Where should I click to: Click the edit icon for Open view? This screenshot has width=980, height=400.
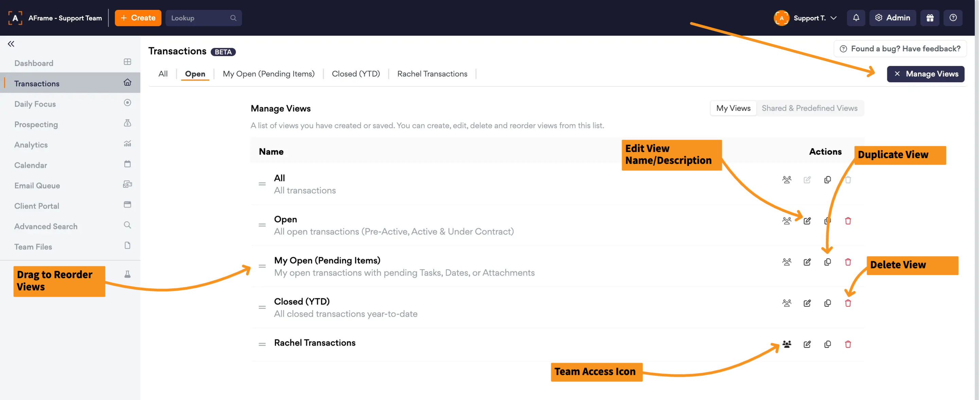(x=807, y=221)
